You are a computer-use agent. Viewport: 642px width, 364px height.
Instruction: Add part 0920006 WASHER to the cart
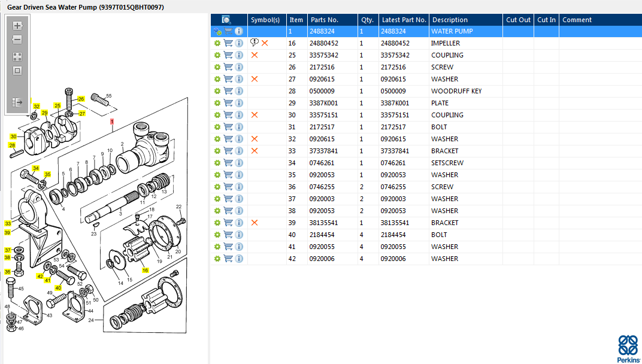228,259
